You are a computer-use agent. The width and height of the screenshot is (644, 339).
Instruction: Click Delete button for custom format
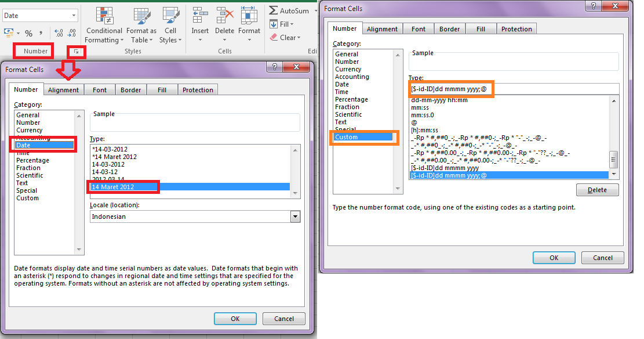point(597,190)
